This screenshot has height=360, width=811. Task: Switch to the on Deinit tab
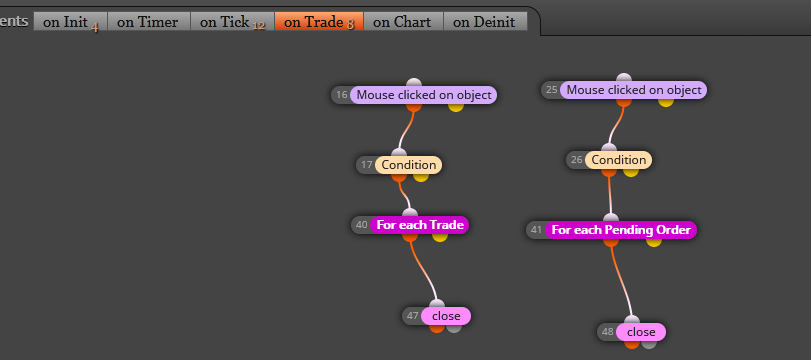485,22
